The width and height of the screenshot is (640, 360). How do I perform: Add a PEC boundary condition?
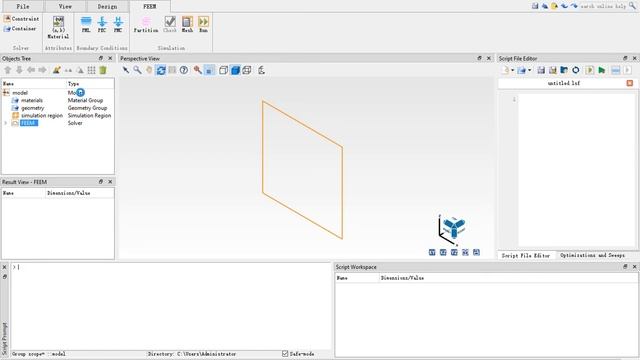click(x=102, y=24)
